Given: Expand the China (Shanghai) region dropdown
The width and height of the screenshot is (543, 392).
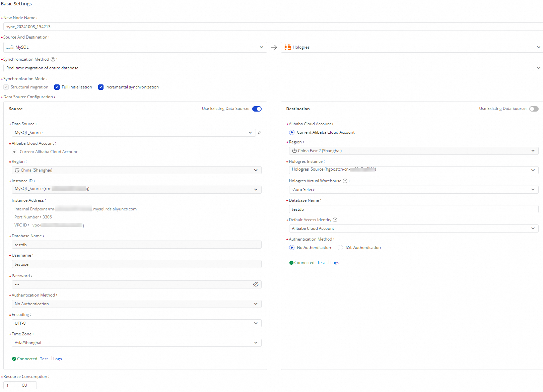Looking at the screenshot, I should click(x=137, y=170).
